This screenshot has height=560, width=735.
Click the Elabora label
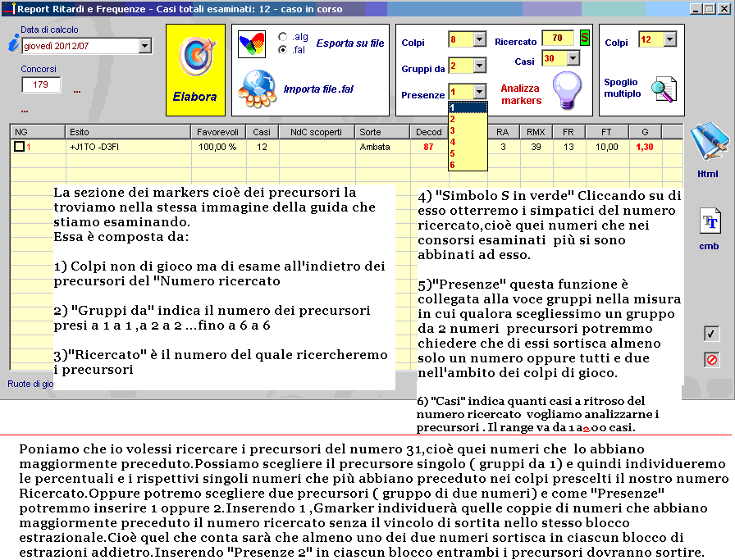click(x=194, y=97)
